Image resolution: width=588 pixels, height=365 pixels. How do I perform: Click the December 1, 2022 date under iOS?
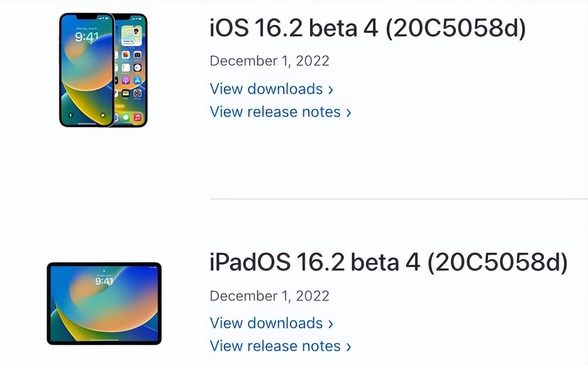click(x=269, y=60)
